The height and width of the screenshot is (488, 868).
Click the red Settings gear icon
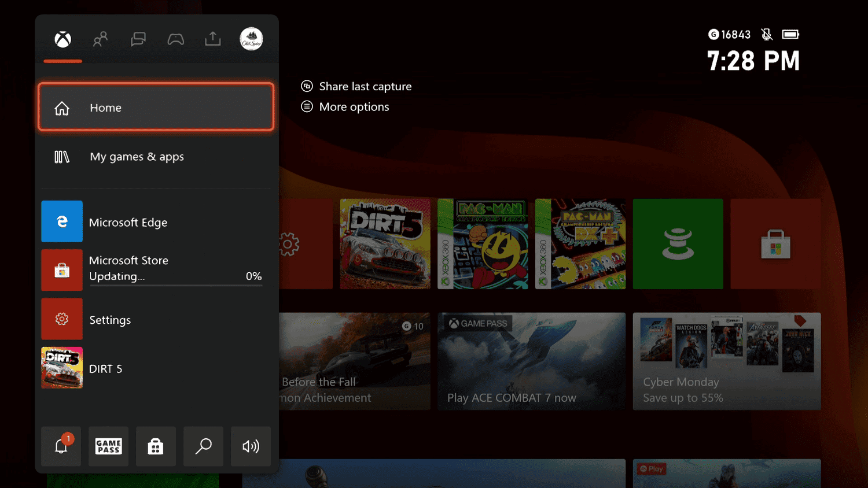click(x=62, y=319)
